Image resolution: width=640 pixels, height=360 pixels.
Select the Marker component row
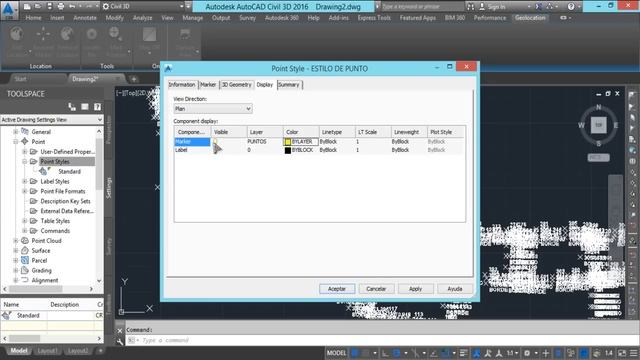[x=192, y=142]
